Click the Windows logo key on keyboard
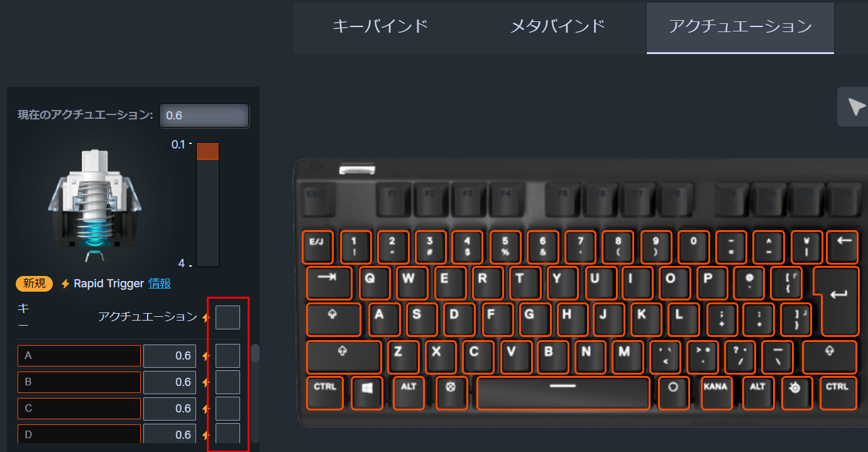This screenshot has width=868, height=452. pyautogui.click(x=367, y=393)
